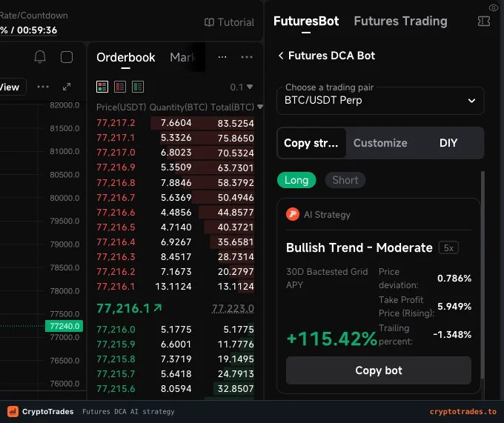The image size is (504, 423).
Task: Click the -1.348% trailing percent value
Action: tap(452, 335)
